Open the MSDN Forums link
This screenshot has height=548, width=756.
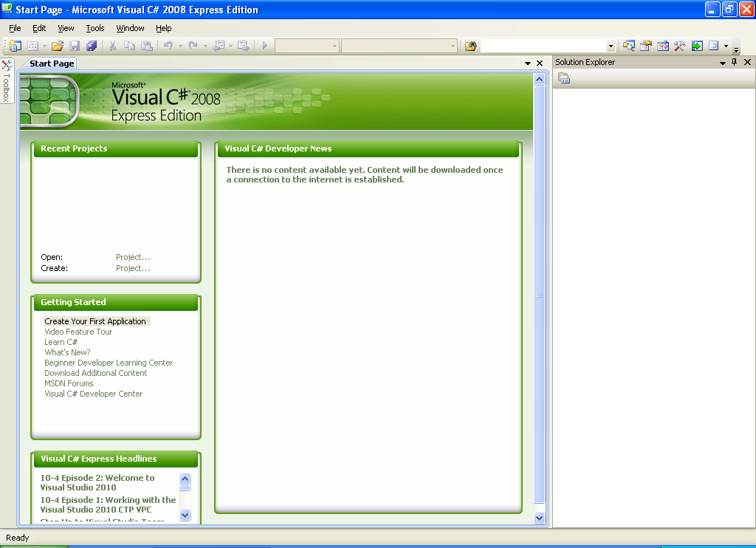[x=69, y=383]
